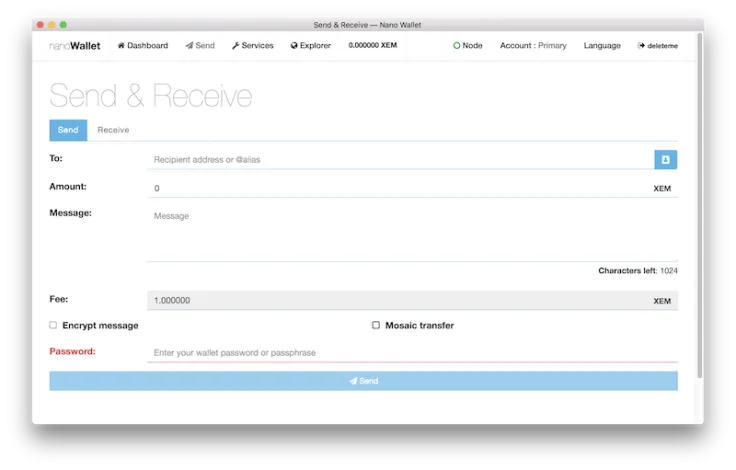Image resolution: width=736 pixels, height=470 pixels.
Task: Focus the recipient address field
Action: tap(401, 160)
